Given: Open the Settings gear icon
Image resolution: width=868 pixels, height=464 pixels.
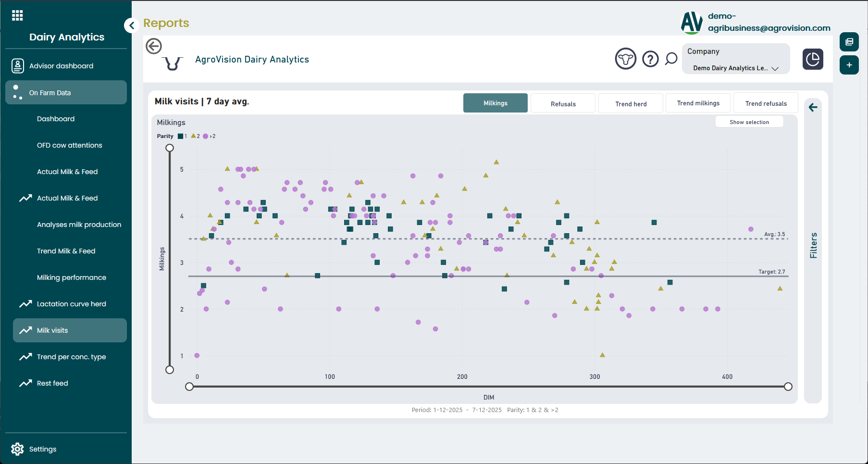Looking at the screenshot, I should (x=17, y=449).
